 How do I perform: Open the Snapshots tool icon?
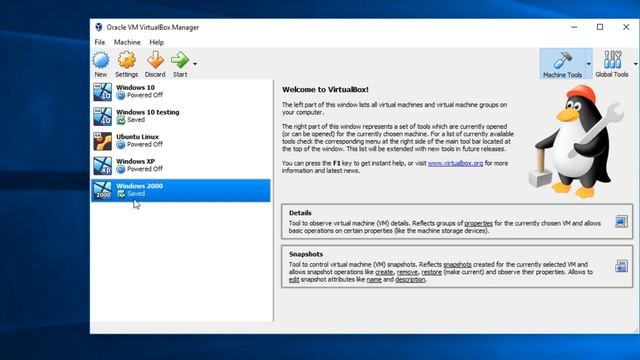[621, 266]
